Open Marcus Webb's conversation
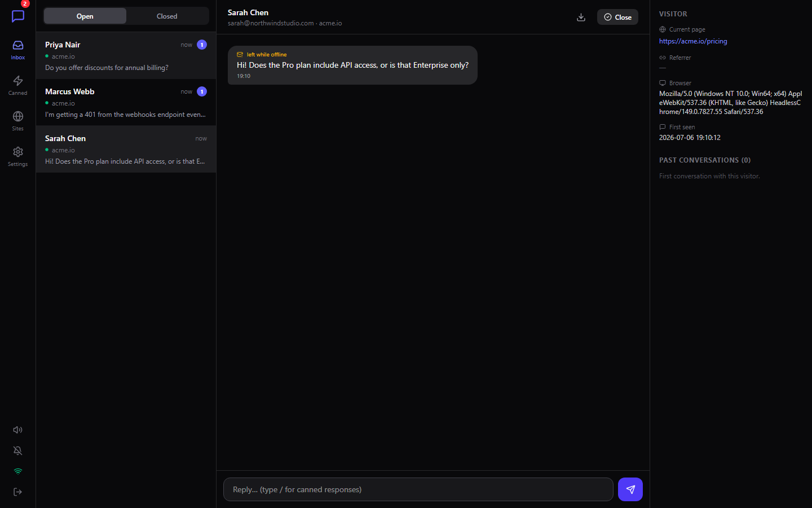Image resolution: width=812 pixels, height=508 pixels. 126,102
